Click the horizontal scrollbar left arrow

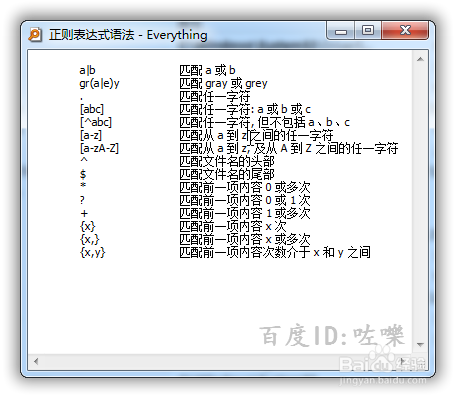pos(36,361)
